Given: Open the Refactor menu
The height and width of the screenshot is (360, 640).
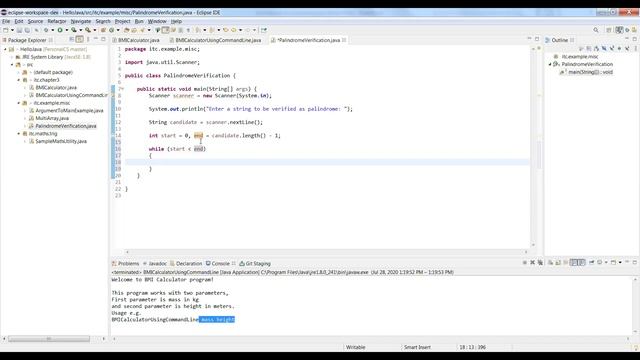Looking at the screenshot, I should [57, 21].
